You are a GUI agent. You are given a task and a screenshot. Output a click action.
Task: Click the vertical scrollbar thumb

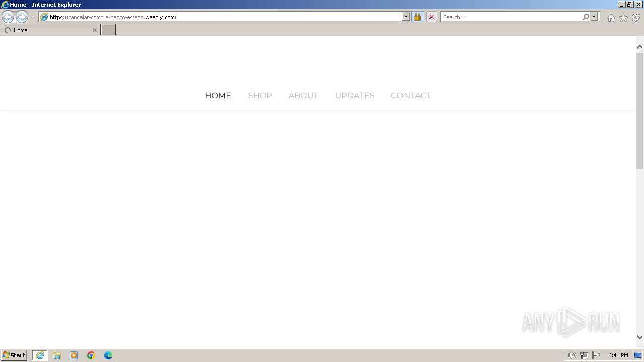[x=640, y=110]
